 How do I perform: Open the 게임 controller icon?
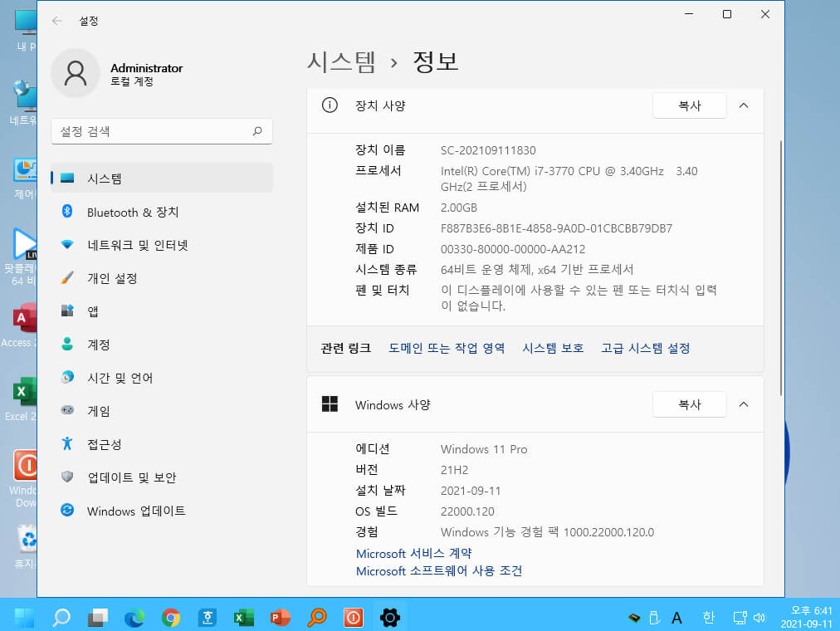click(67, 410)
